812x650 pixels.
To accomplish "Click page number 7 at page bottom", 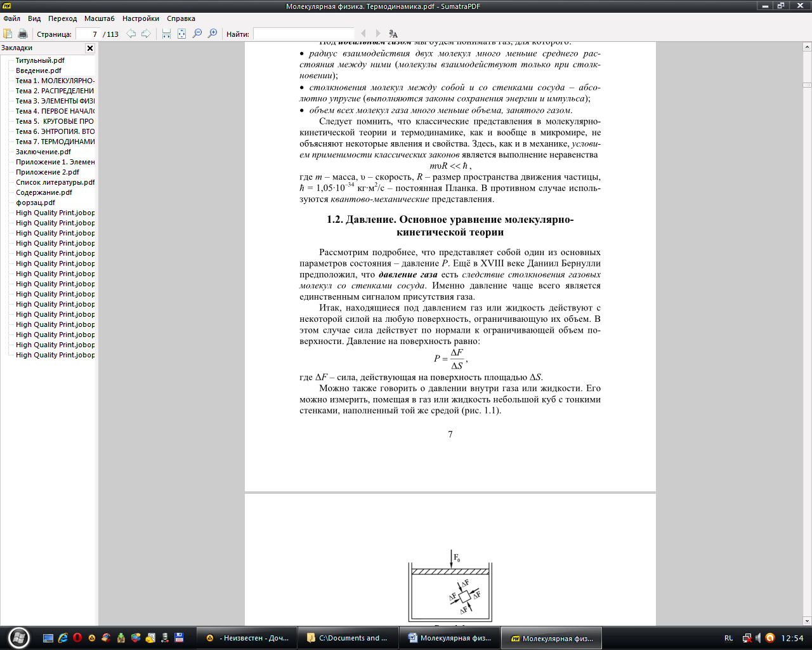I will (x=450, y=434).
